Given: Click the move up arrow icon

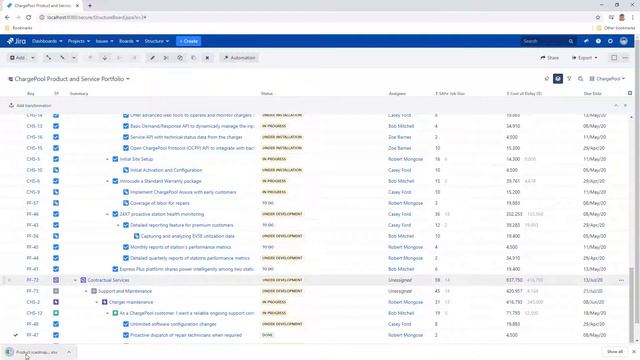Looking at the screenshot, I should 90,58.
